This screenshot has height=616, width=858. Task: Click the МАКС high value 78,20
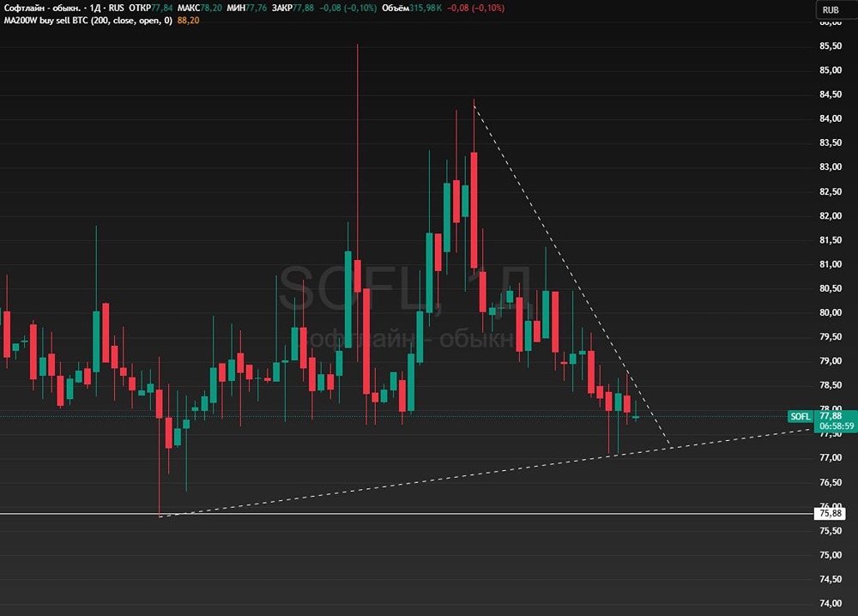coord(211,9)
